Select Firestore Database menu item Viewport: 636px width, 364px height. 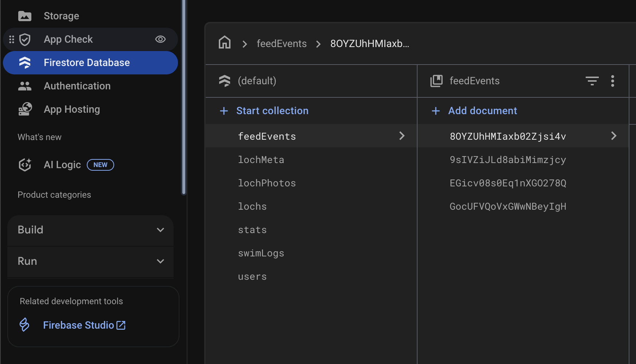click(x=90, y=63)
